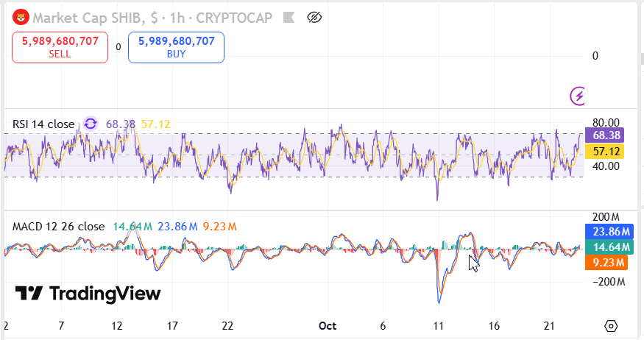
Task: Select the RSI 14 close indicator label
Action: click(43, 124)
